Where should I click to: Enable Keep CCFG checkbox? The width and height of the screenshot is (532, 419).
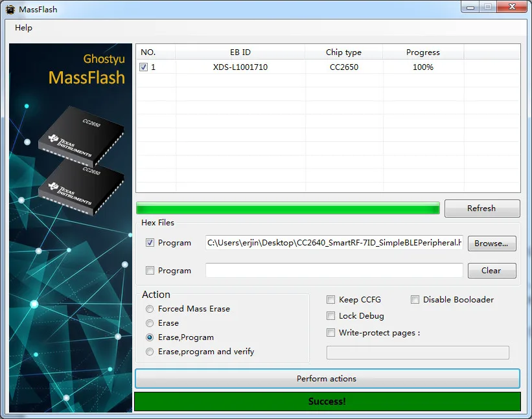click(x=330, y=300)
